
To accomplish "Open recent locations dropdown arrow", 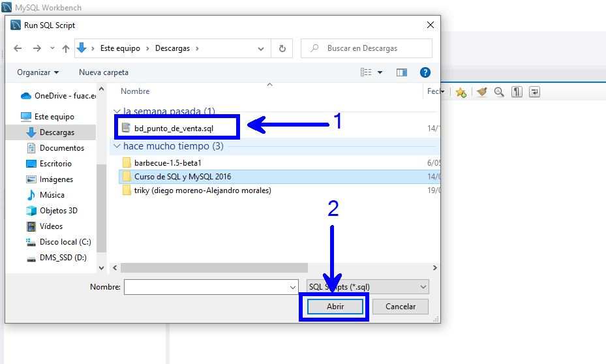I will pyautogui.click(x=52, y=48).
